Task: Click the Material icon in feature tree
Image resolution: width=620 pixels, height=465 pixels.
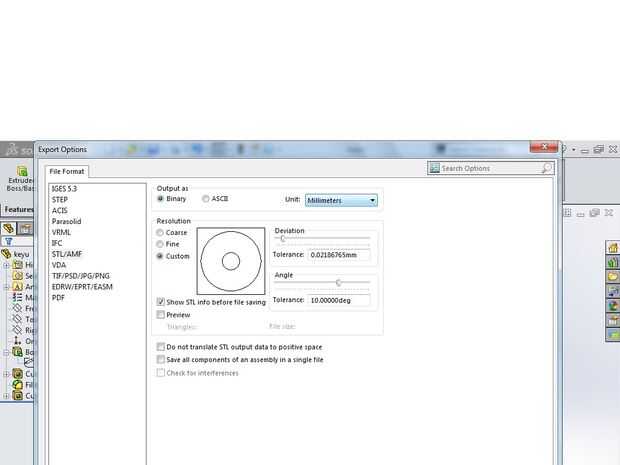Action: click(18, 297)
